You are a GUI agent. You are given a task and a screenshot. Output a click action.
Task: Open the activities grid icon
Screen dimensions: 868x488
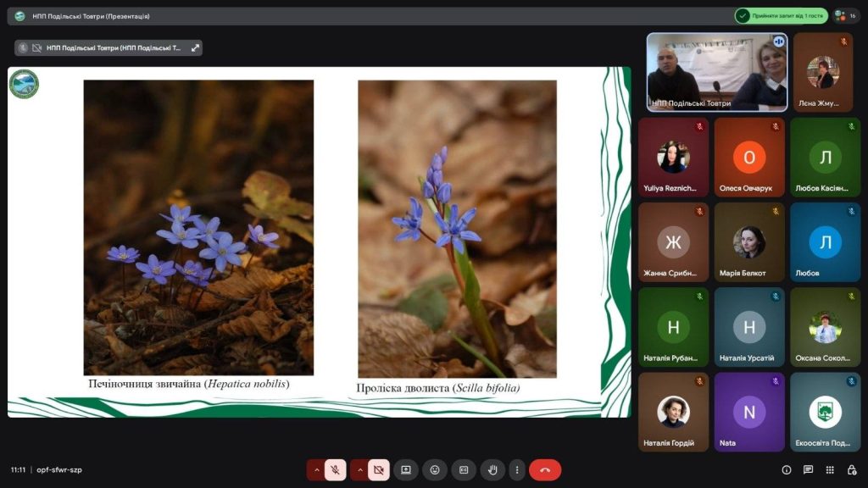829,469
